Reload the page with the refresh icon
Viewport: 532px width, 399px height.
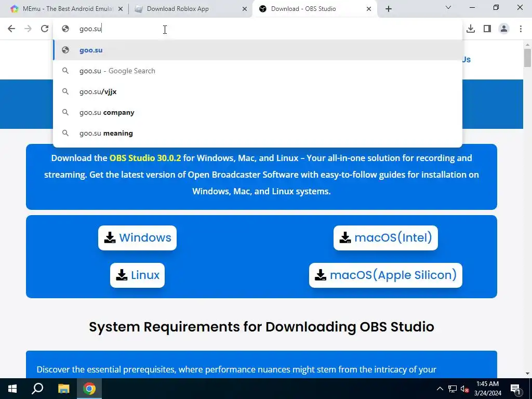tap(45, 29)
